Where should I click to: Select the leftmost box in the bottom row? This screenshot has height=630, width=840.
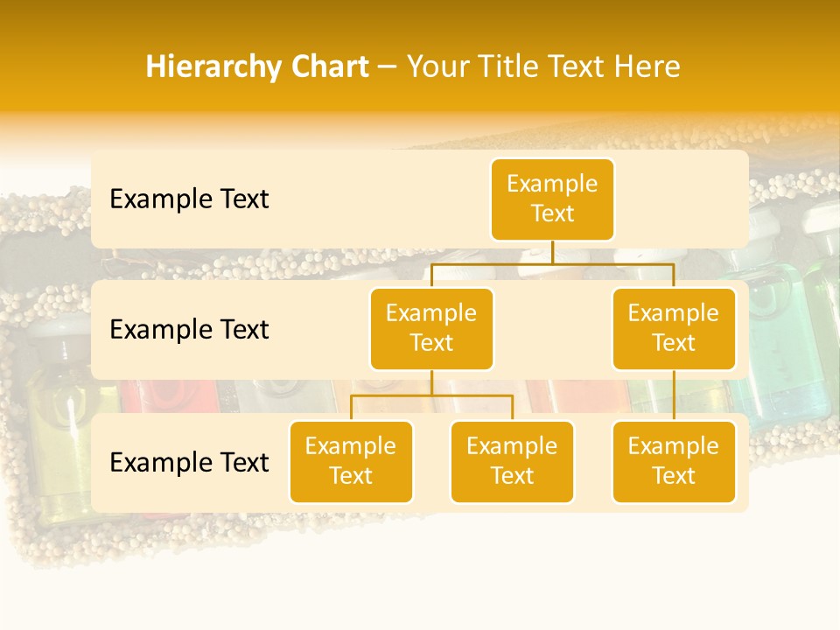[x=351, y=461]
